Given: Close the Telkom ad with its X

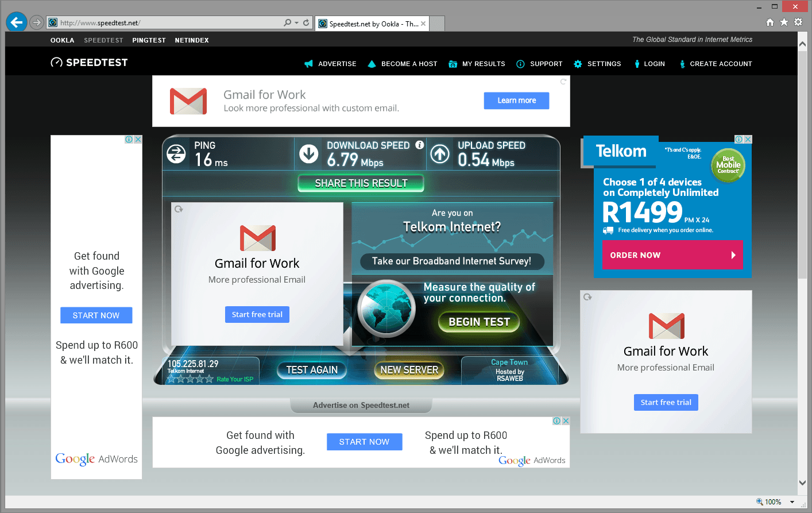Looking at the screenshot, I should pyautogui.click(x=748, y=140).
